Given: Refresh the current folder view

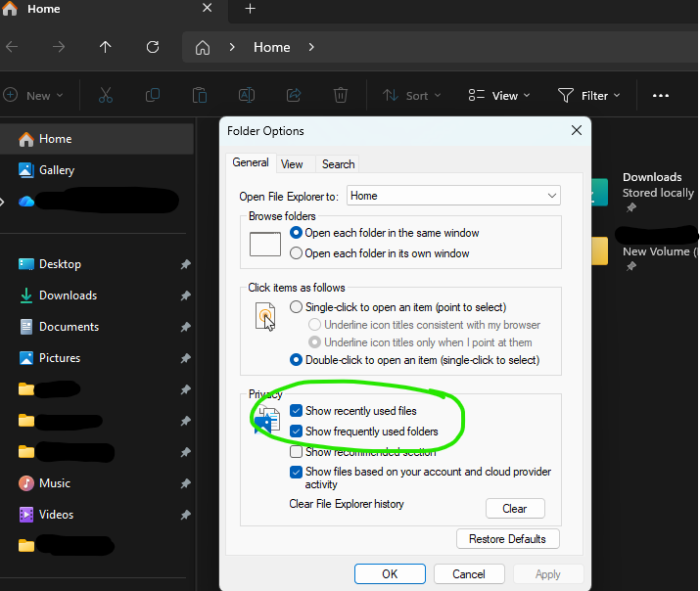Looking at the screenshot, I should click(x=153, y=47).
